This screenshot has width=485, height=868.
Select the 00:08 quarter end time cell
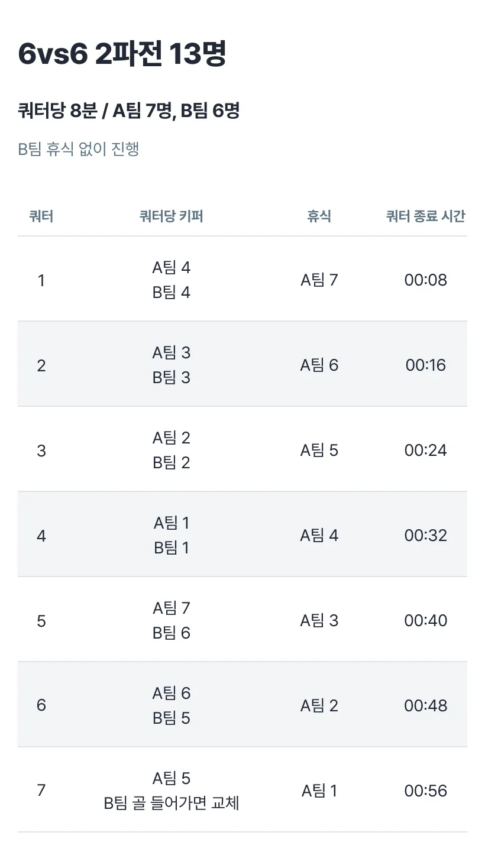426,280
